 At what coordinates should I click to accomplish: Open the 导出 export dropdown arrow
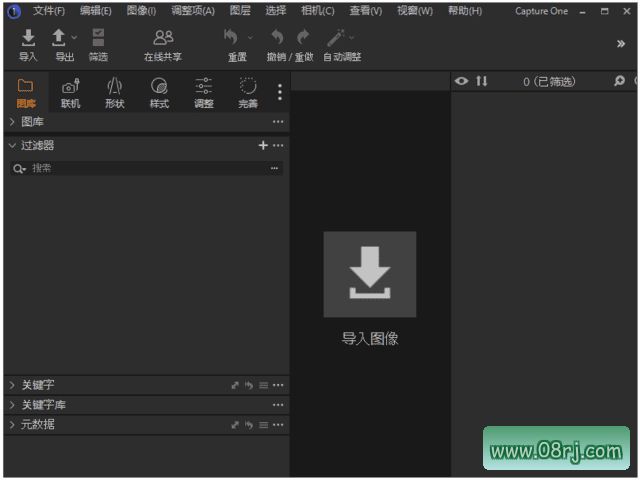[x=74, y=38]
